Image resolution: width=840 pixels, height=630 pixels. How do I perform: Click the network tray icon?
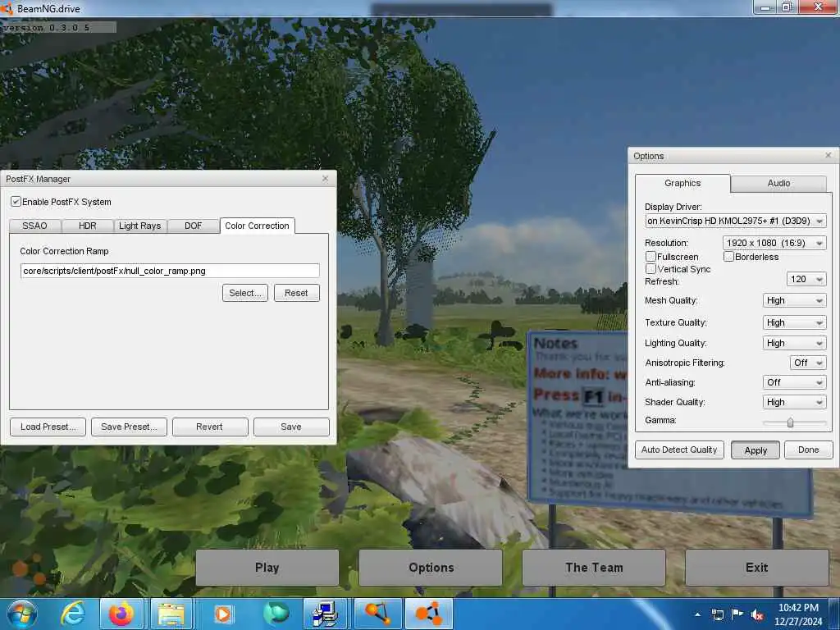(x=717, y=614)
